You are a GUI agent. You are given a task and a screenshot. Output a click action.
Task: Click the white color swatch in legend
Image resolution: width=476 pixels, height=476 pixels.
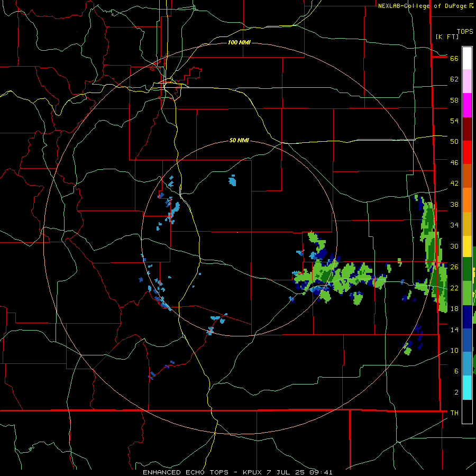tap(467, 58)
